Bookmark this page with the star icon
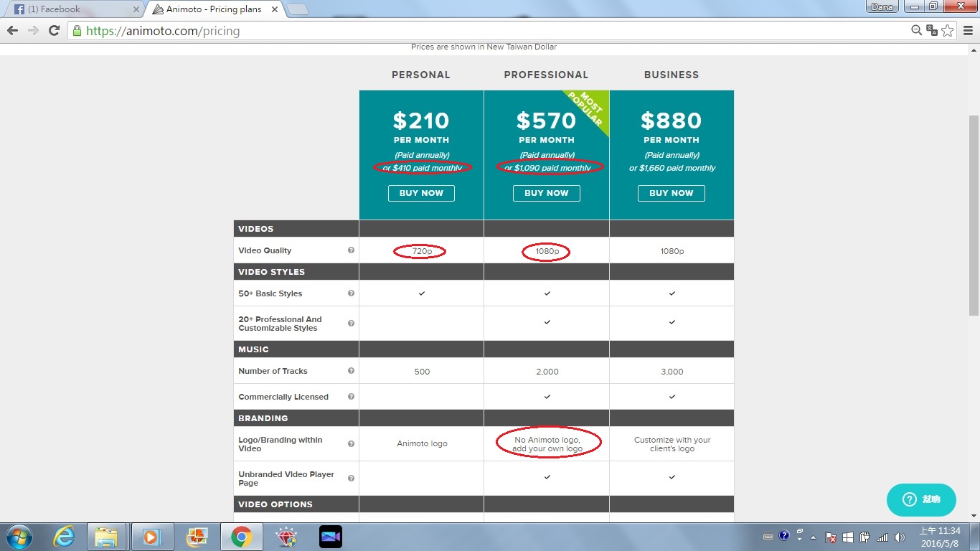The width and height of the screenshot is (980, 551). point(948,30)
